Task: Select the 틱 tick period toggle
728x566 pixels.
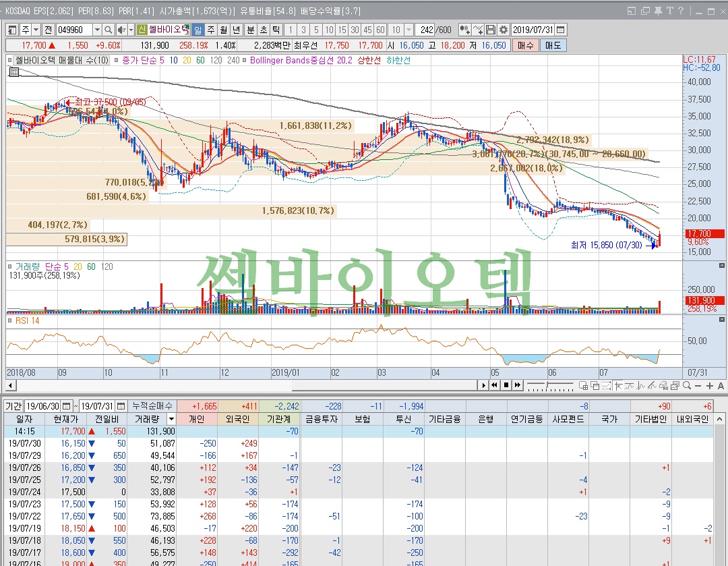Action: coord(276,30)
